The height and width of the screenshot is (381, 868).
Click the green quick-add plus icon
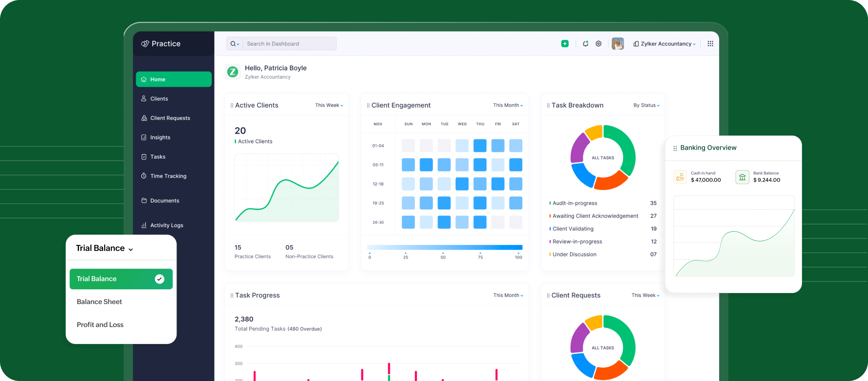[565, 43]
